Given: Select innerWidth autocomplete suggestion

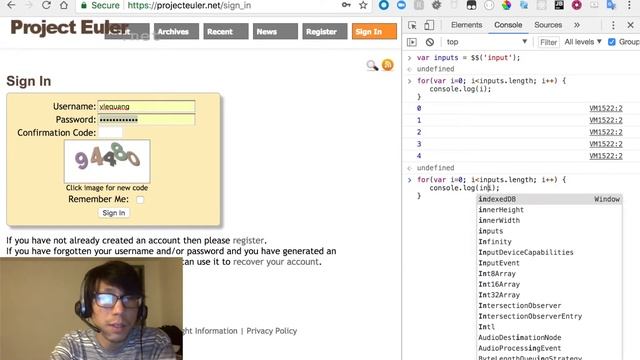Looking at the screenshot, I should (549, 220).
